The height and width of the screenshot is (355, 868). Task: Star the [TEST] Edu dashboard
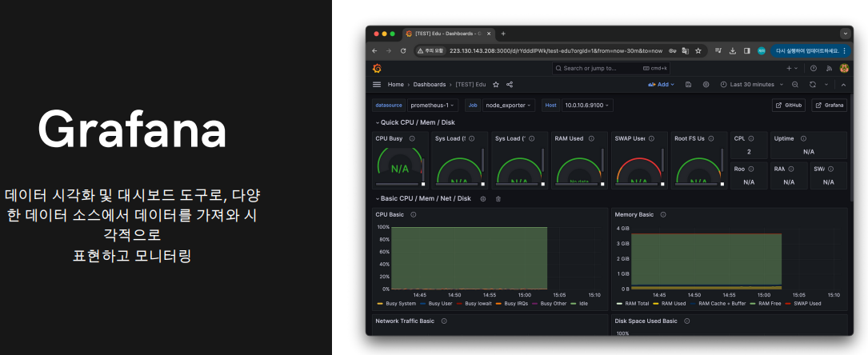[x=496, y=85]
